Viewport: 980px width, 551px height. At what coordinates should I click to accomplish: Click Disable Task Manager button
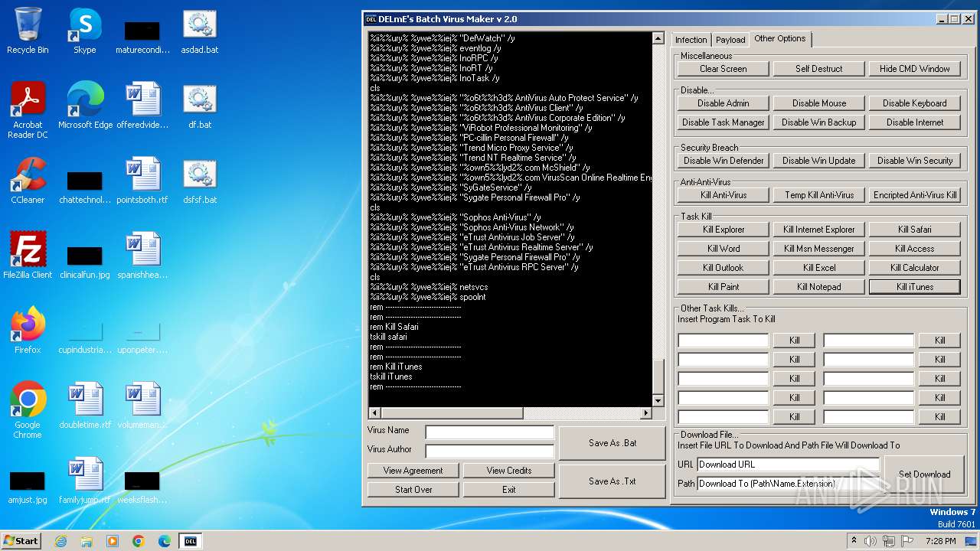pos(724,122)
